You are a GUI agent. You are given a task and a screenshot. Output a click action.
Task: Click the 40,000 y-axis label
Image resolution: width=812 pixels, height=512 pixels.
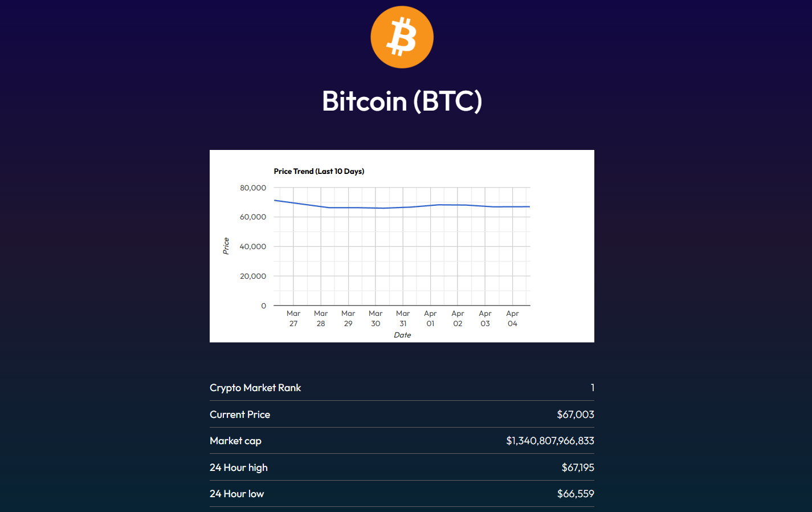tap(253, 246)
